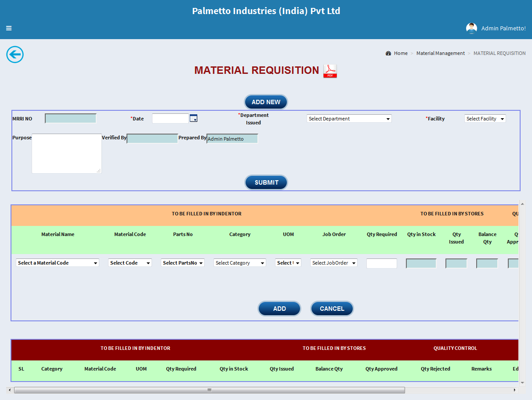Click the Verified By field
Viewport: 532px width, 400px height.
(152, 138)
